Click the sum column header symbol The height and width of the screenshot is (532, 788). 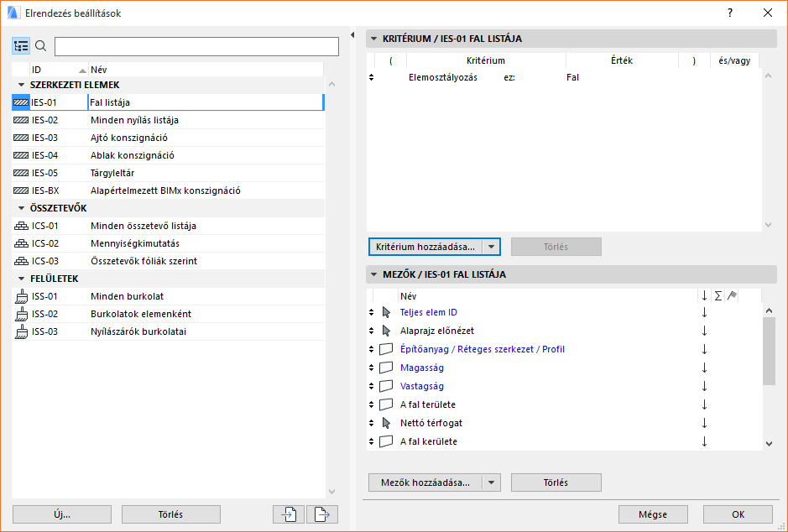coord(718,295)
